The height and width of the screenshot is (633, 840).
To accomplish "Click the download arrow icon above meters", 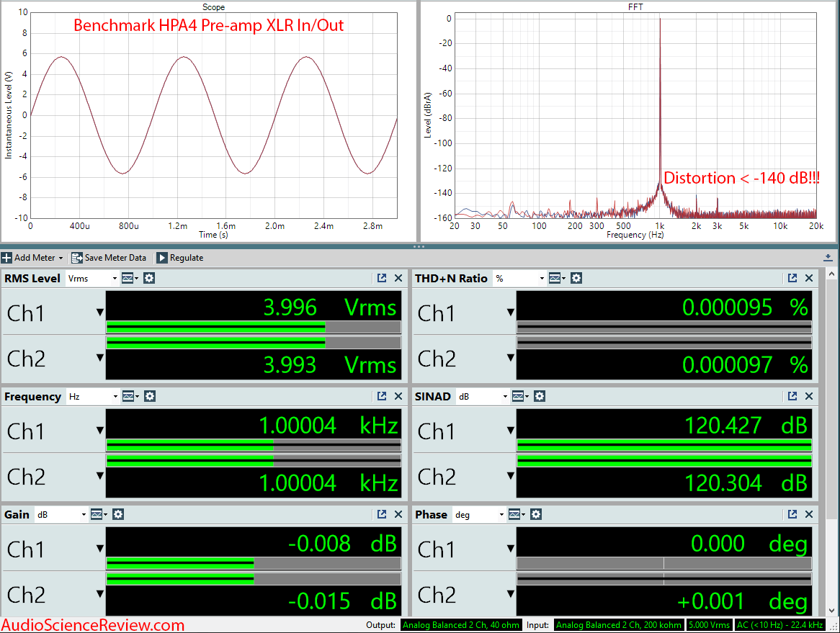I will (x=828, y=258).
